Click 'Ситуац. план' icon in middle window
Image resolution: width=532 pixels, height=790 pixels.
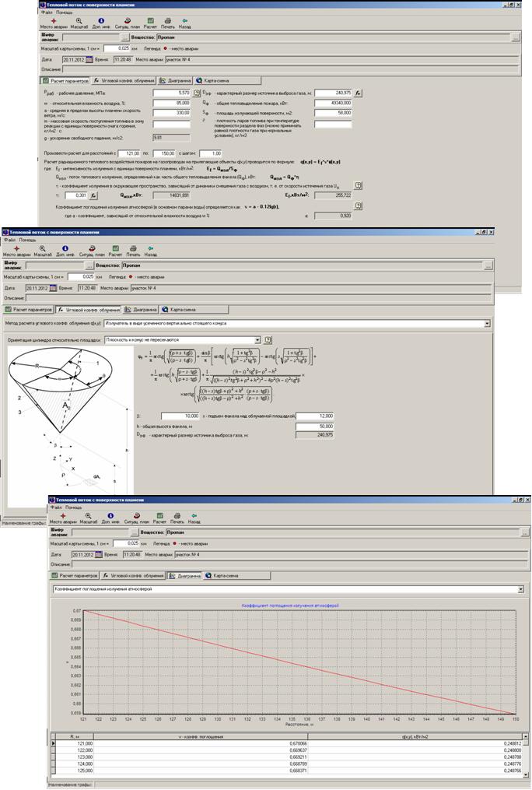point(92,249)
